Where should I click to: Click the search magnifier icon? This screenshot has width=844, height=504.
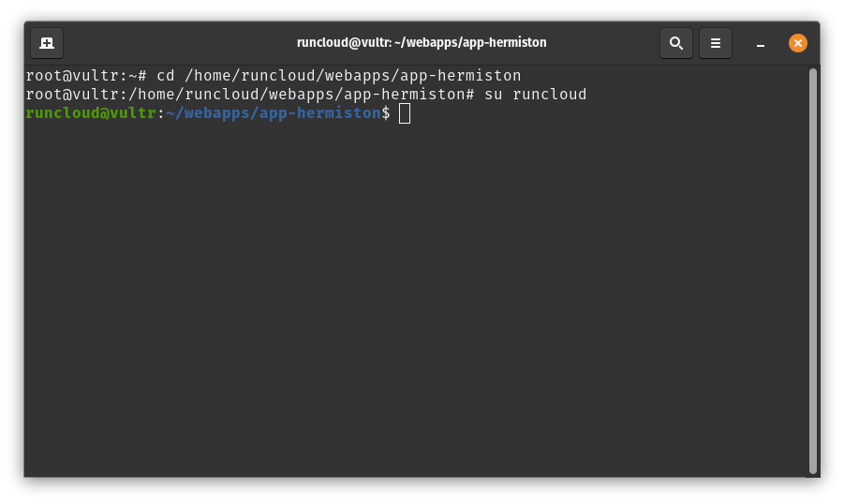[676, 43]
